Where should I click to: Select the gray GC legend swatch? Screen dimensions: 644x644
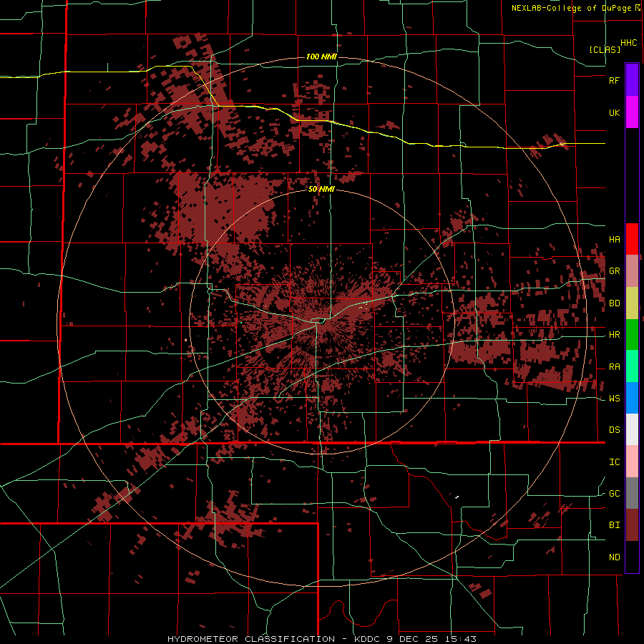coord(632,493)
